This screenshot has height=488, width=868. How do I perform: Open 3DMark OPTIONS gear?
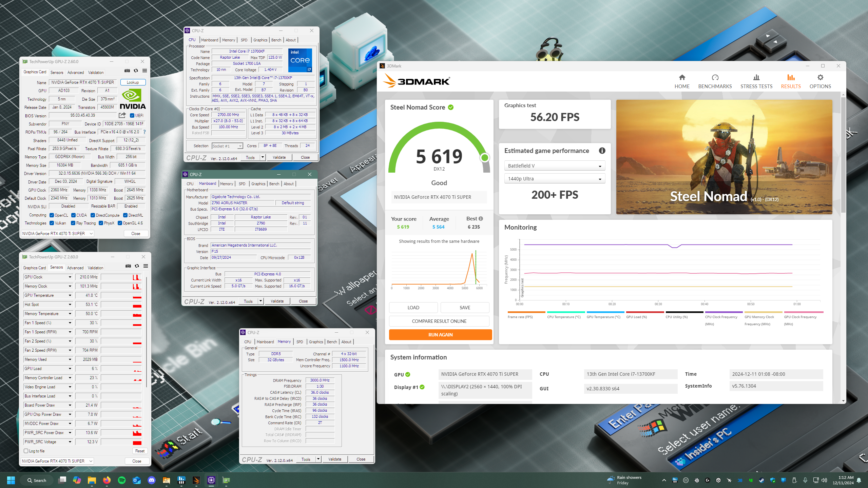pyautogui.click(x=820, y=81)
